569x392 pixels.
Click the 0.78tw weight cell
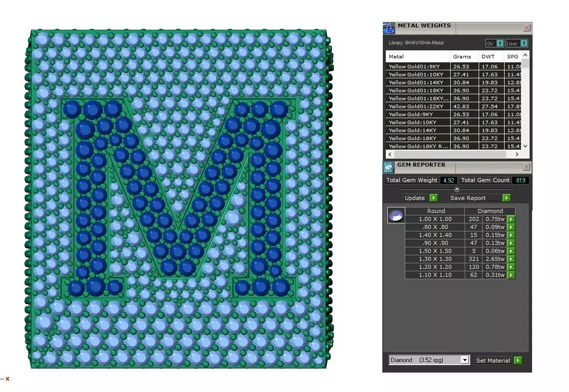click(x=495, y=267)
